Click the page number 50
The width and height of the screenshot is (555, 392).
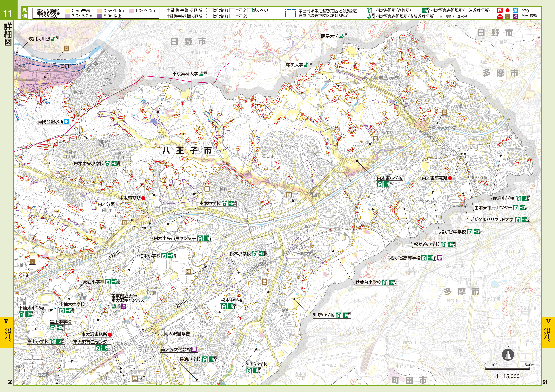point(10,382)
